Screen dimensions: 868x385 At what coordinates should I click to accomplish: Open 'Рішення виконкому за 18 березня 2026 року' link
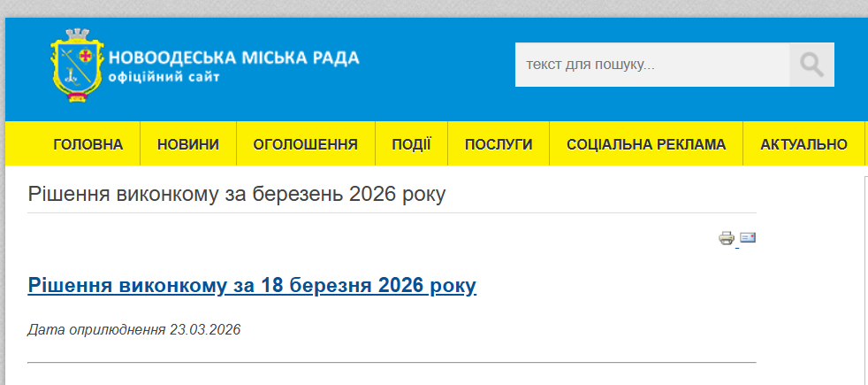(x=252, y=285)
